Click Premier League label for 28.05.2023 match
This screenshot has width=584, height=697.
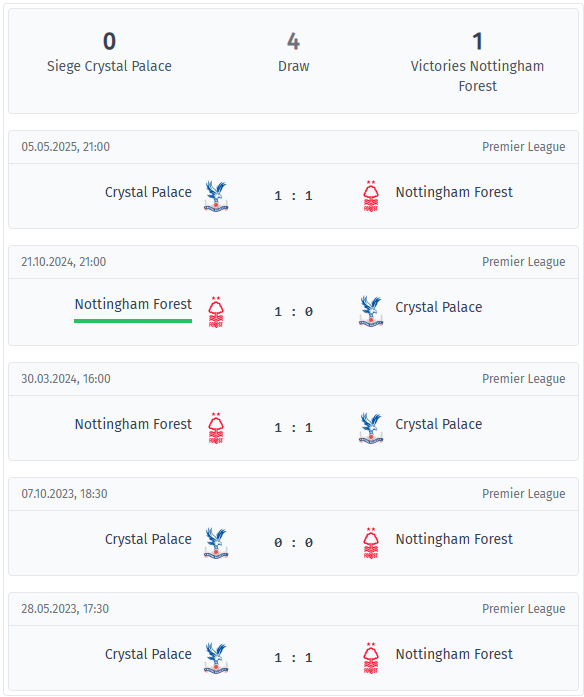[x=524, y=609]
